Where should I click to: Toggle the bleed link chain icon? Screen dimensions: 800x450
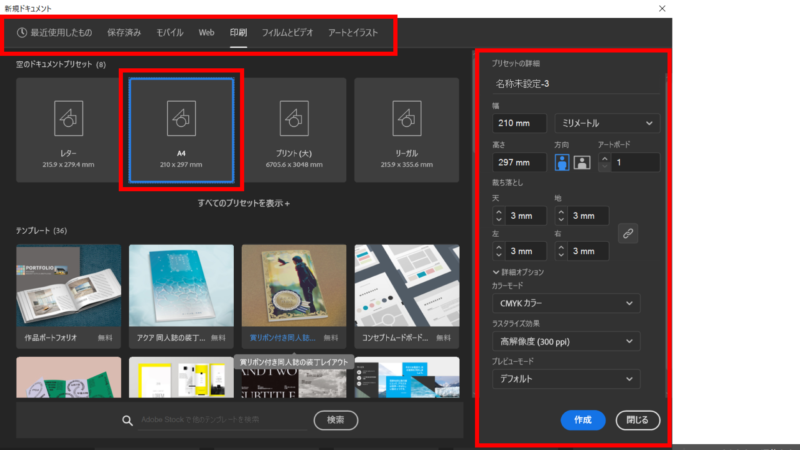(628, 233)
